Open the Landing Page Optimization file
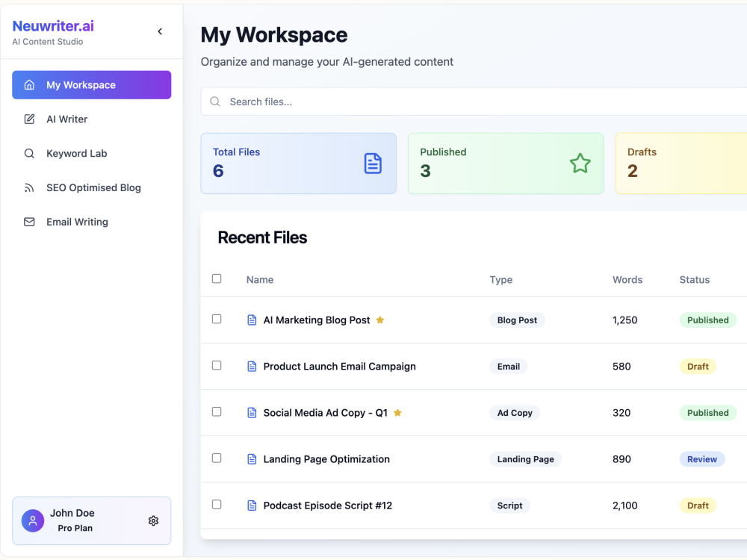Image resolution: width=747 pixels, height=560 pixels. coord(326,459)
